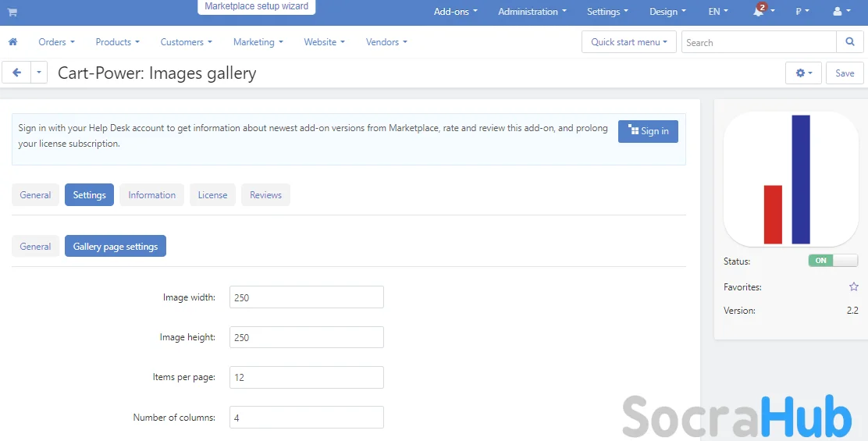Click the Image width input field
Image resolution: width=868 pixels, height=441 pixels.
coord(306,297)
